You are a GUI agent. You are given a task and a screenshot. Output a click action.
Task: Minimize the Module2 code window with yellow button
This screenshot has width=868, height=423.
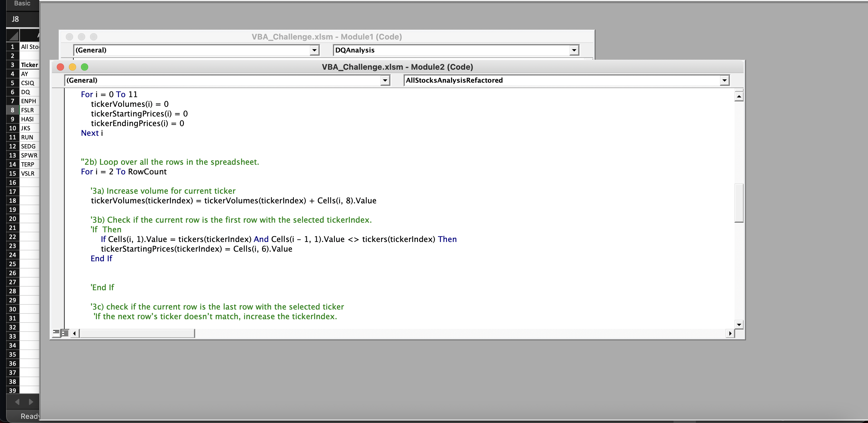pos(72,67)
